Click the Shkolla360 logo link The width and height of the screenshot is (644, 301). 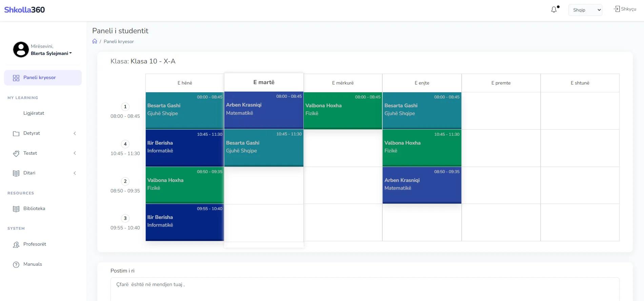[24, 10]
